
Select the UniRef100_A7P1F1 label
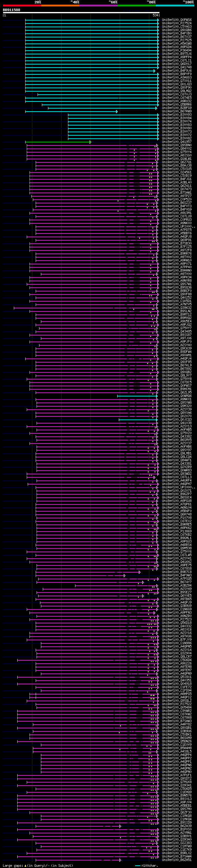tap(176, 776)
